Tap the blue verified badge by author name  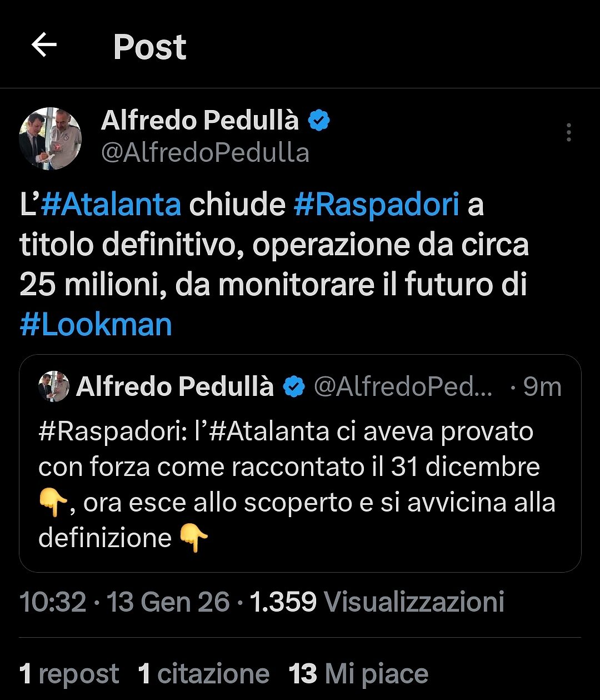tap(319, 120)
